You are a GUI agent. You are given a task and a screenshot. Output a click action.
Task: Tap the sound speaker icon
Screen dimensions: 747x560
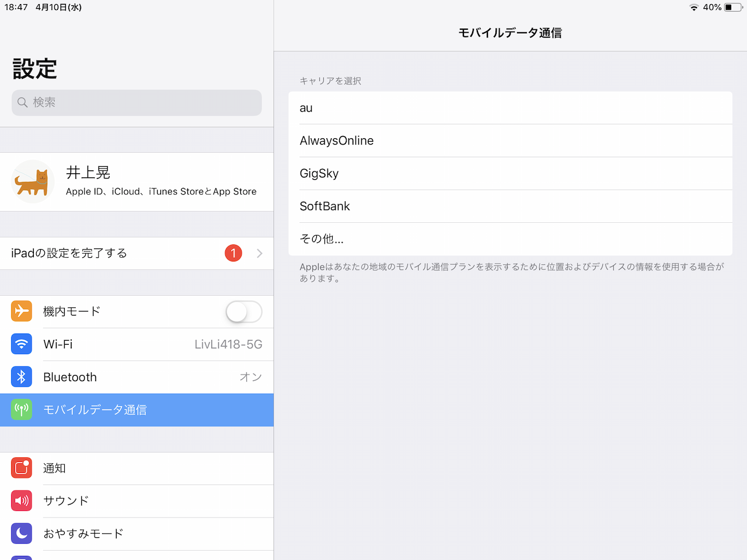pyautogui.click(x=22, y=501)
